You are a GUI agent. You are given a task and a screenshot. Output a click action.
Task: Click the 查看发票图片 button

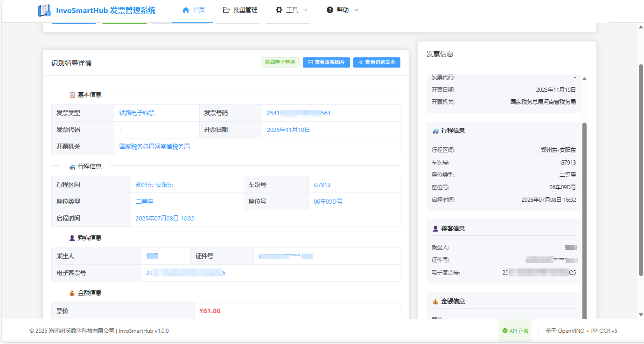click(x=326, y=62)
